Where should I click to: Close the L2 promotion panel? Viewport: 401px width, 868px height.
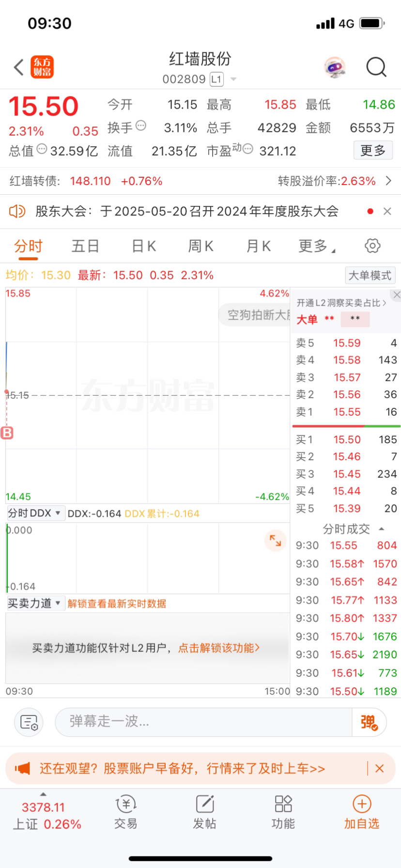tap(397, 294)
